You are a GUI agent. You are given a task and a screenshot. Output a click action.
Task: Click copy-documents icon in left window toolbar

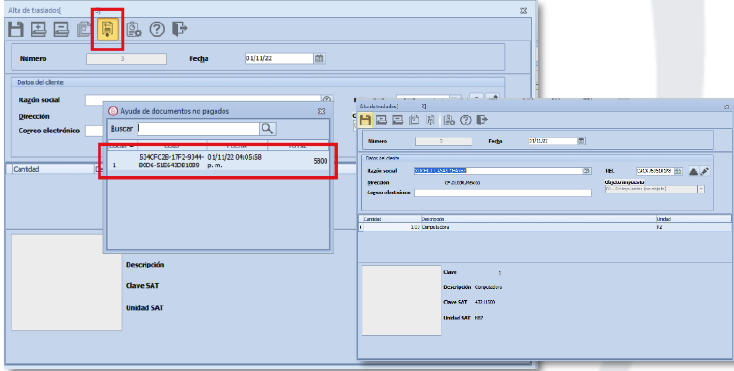coord(84,29)
